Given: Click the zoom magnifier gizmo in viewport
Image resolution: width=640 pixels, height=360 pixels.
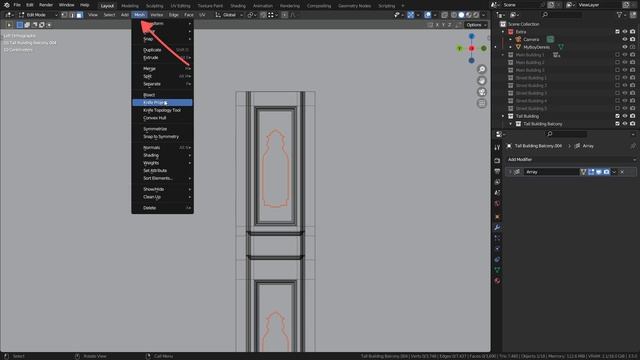Looking at the screenshot, I should [482, 69].
